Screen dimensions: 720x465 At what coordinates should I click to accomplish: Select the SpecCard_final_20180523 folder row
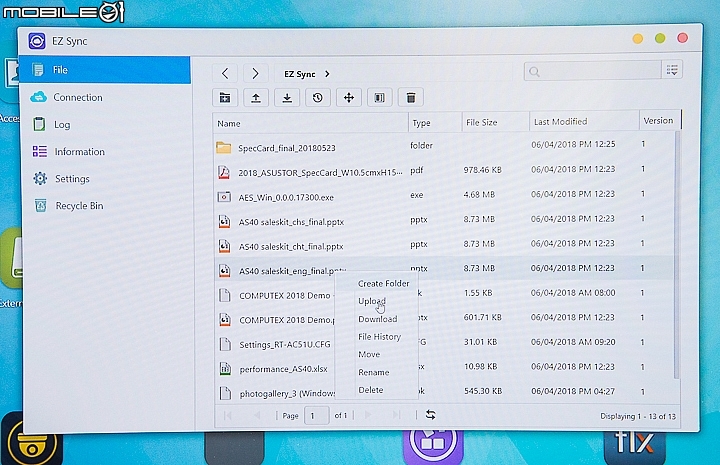[x=444, y=147]
